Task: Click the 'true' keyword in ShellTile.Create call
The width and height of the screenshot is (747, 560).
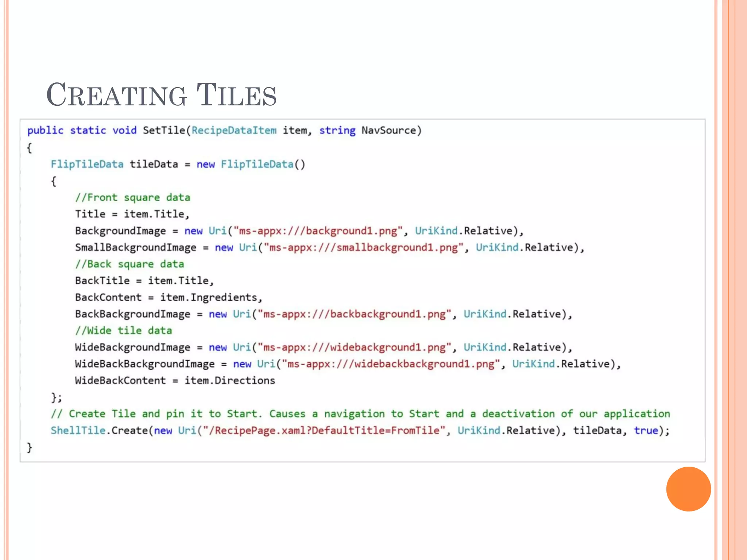Action: tap(646, 431)
